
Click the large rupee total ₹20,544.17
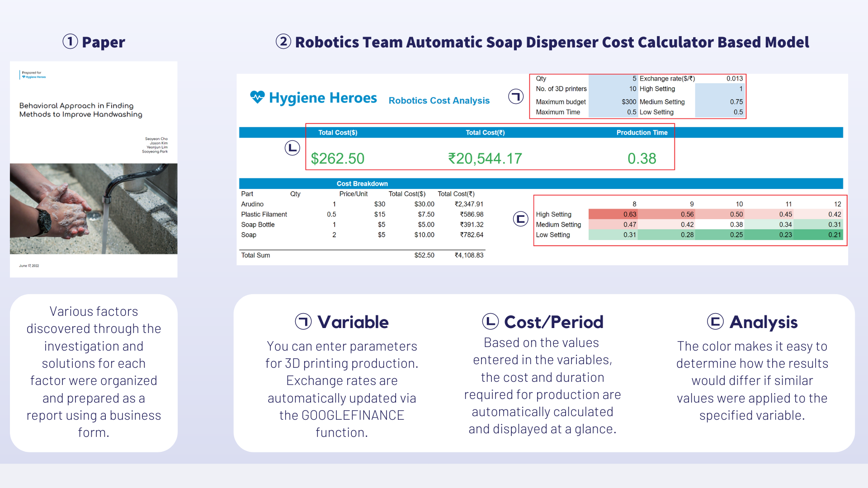485,159
